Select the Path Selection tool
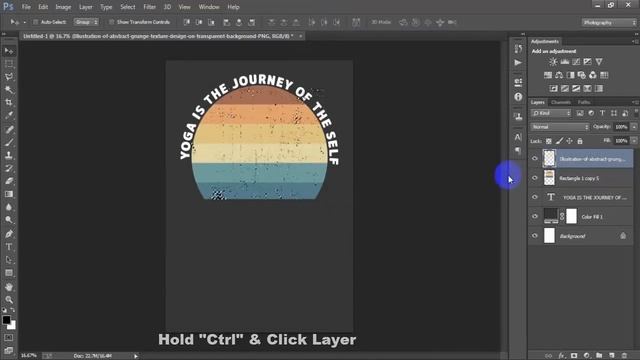Viewport: 640px width, 360px height. (9, 260)
